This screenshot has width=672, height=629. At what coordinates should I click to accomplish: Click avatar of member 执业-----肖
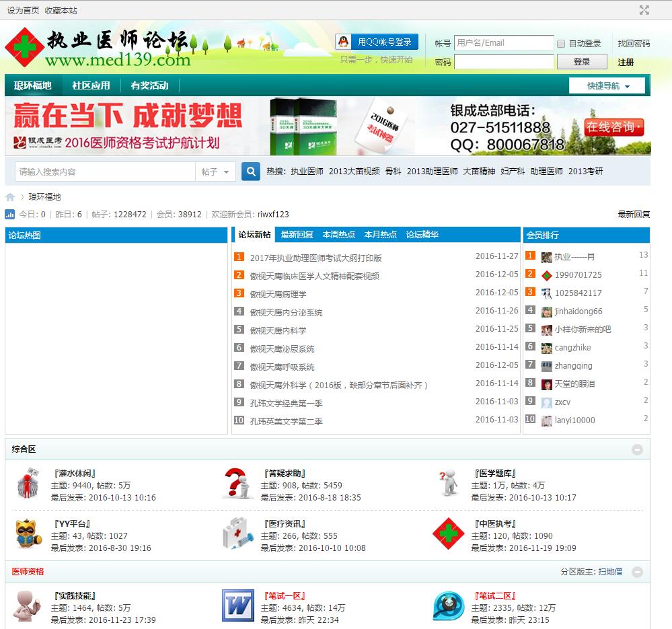click(x=546, y=257)
